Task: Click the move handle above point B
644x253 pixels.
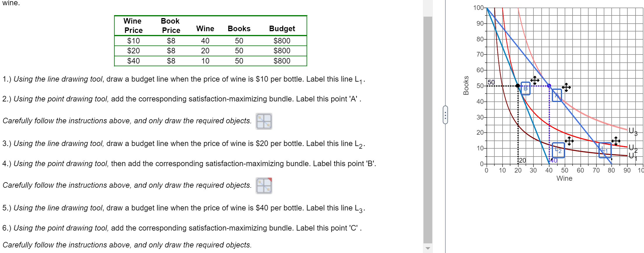Action: point(535,80)
